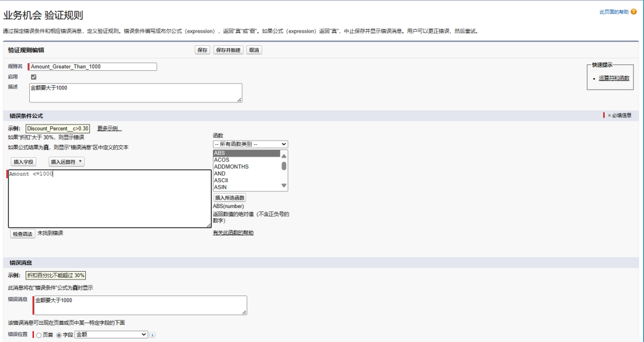Viewport: 644px width, 342px height.
Task: Click the function list scrollbar thumb
Action: pos(284,166)
